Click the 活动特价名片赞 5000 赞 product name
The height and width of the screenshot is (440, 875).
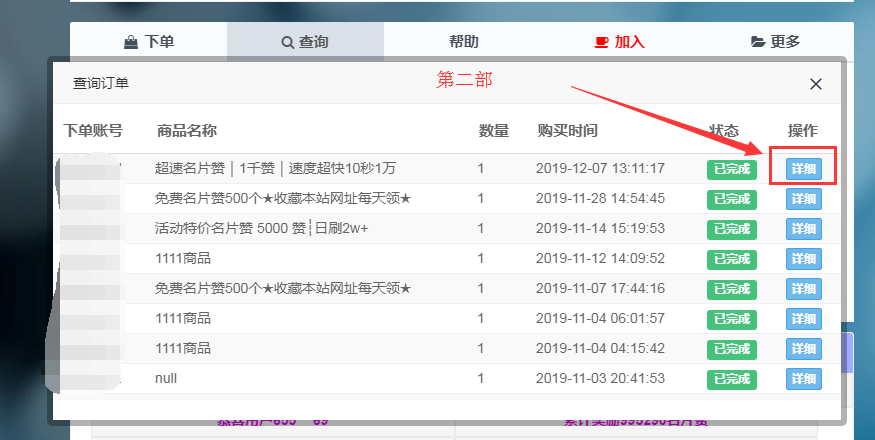261,229
